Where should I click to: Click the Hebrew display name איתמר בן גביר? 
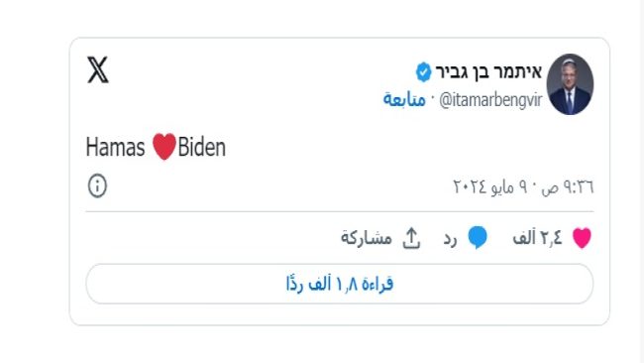coord(488,72)
